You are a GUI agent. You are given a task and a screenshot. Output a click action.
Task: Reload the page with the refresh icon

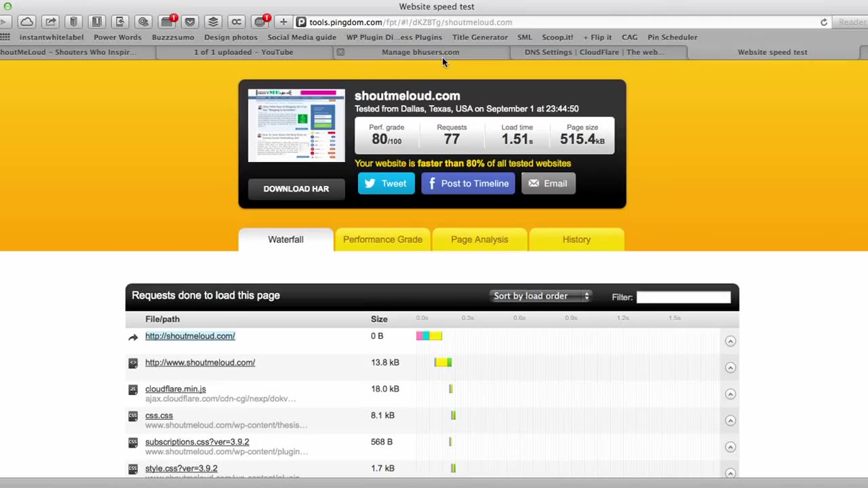coord(824,22)
